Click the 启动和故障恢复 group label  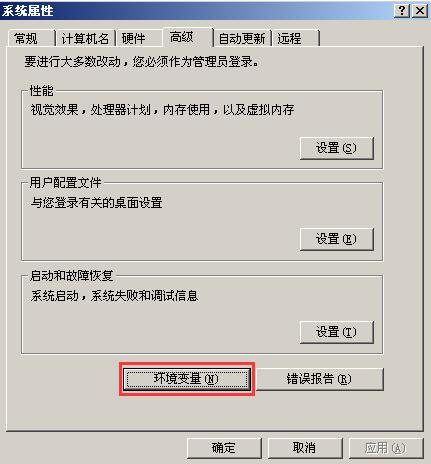point(72,276)
